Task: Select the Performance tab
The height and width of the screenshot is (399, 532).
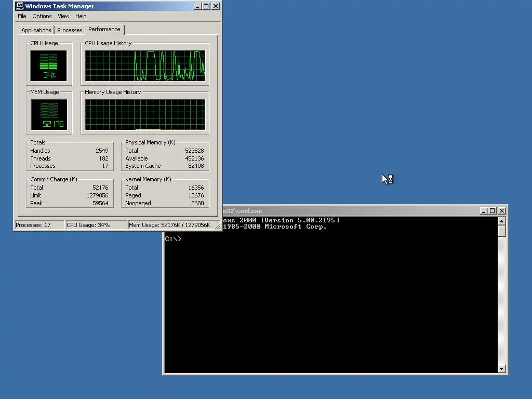Action: point(104,29)
